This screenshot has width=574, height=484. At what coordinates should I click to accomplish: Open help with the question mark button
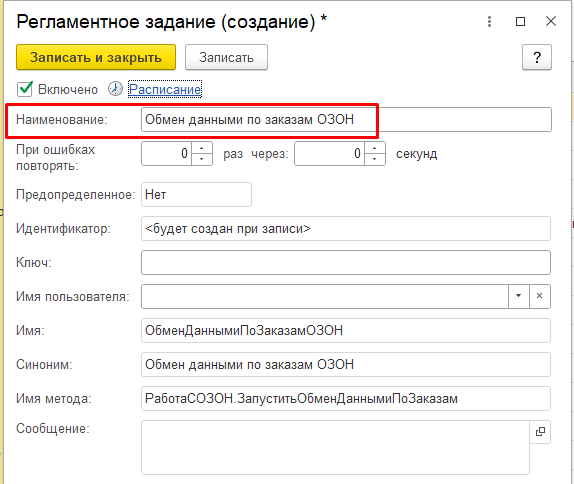point(537,57)
